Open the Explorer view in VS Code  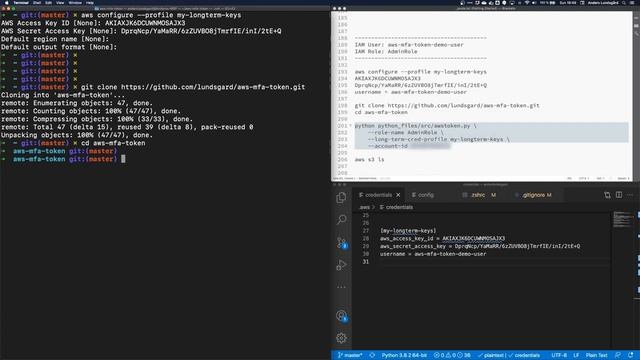pos(341,198)
